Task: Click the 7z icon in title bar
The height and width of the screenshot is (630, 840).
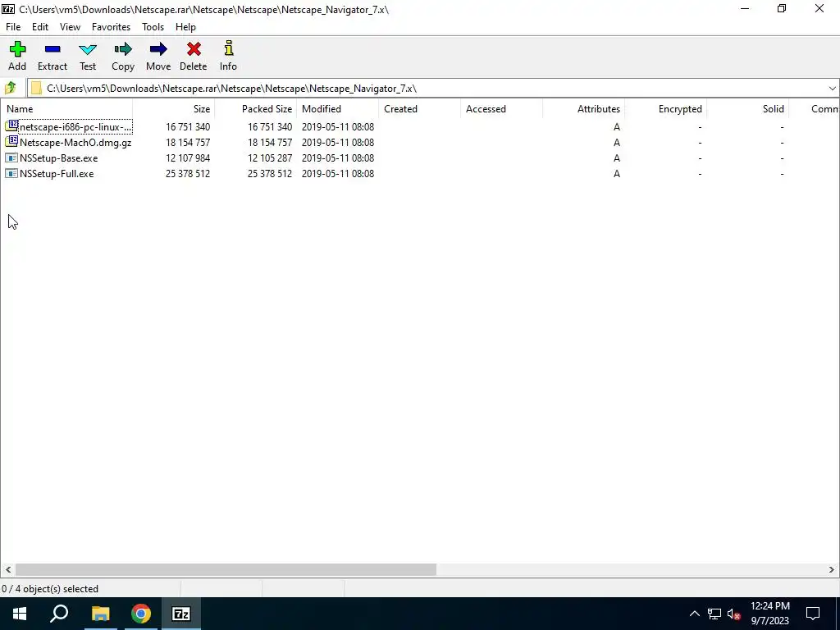Action: 8,9
